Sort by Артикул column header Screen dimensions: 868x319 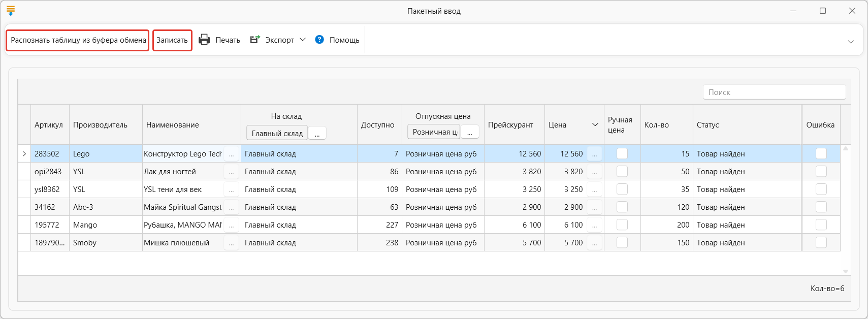coord(50,124)
